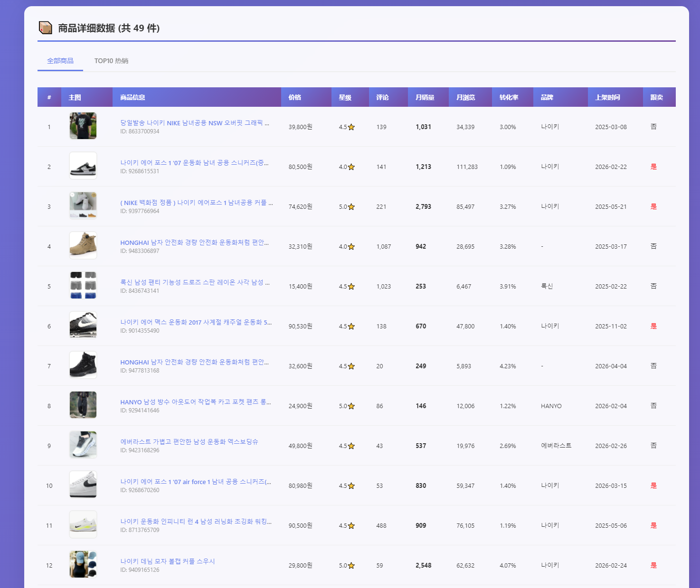
Task: Select listing date 2025-11-02
Action: tap(611, 327)
